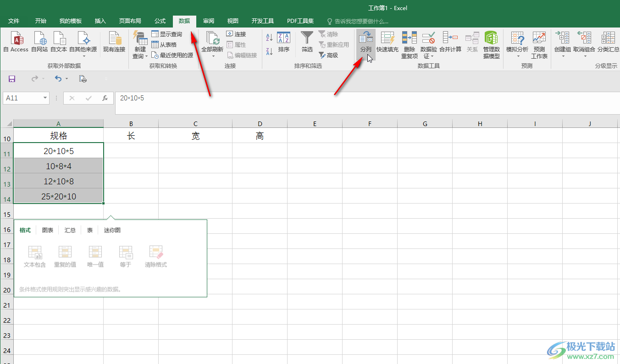Click the save icon in quick access
The height and width of the screenshot is (364, 620).
[12, 79]
